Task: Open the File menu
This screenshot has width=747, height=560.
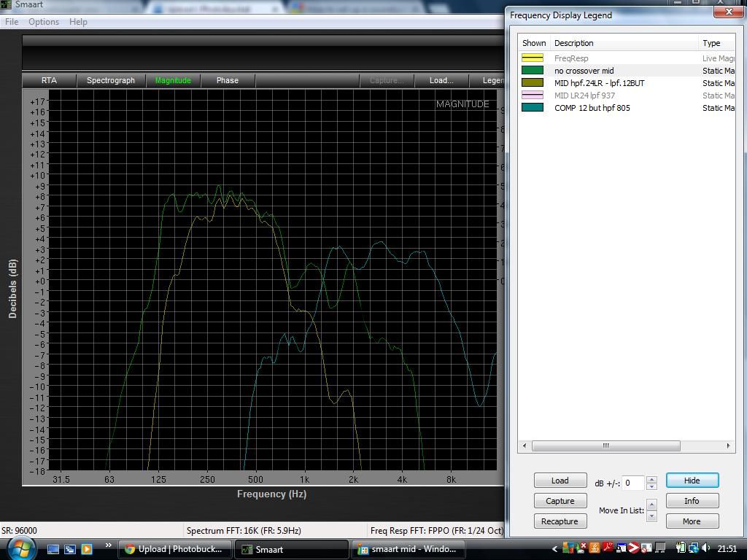Action: 12,22
